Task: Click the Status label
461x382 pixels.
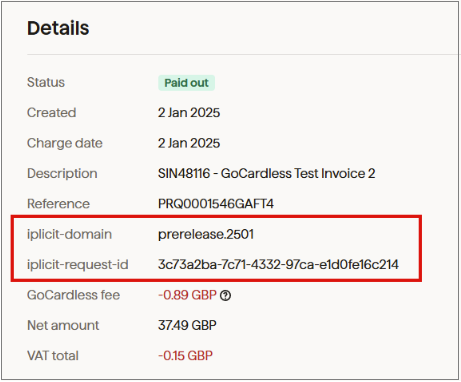Action: 46,82
